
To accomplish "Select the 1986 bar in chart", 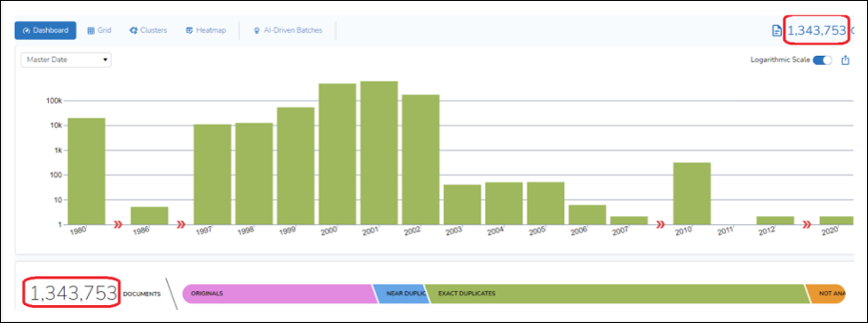I will tap(149, 215).
